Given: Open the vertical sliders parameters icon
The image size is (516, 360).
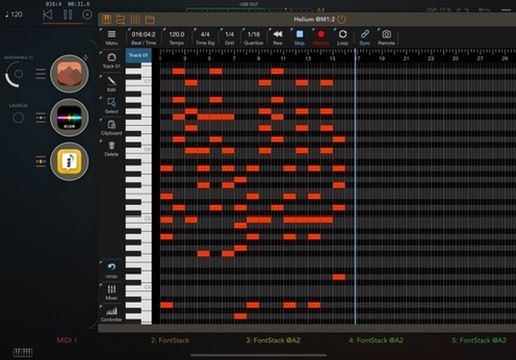Looking at the screenshot, I should click(x=135, y=19).
